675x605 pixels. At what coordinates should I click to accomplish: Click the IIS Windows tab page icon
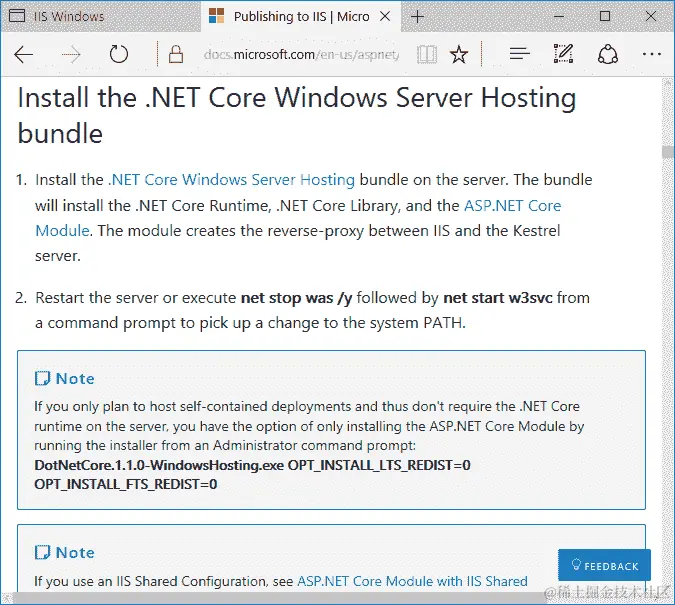click(x=17, y=16)
